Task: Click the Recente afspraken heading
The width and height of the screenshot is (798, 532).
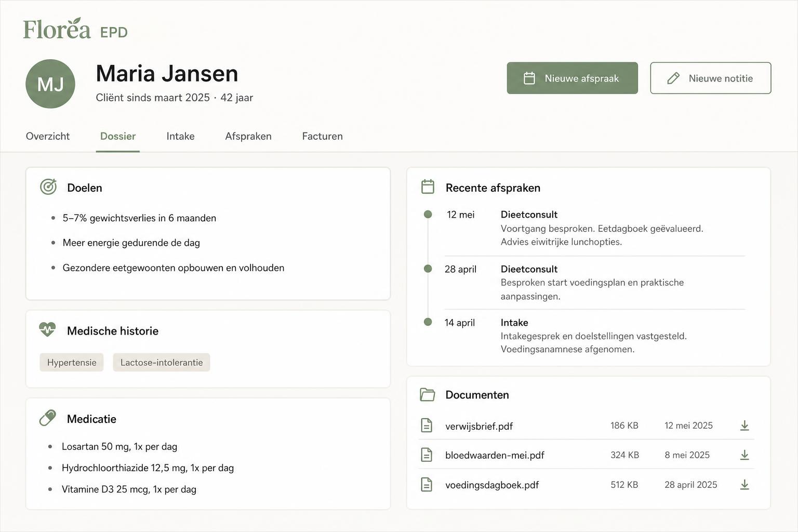Action: click(493, 188)
